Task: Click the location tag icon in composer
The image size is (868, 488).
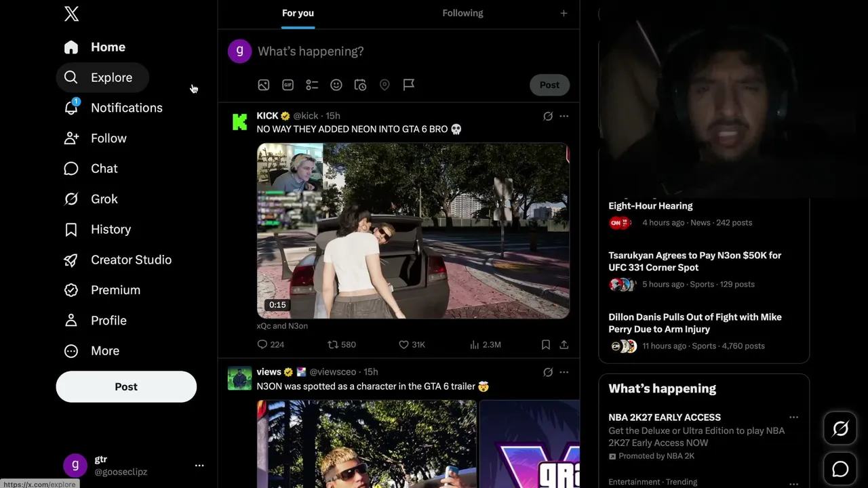Action: [384, 85]
